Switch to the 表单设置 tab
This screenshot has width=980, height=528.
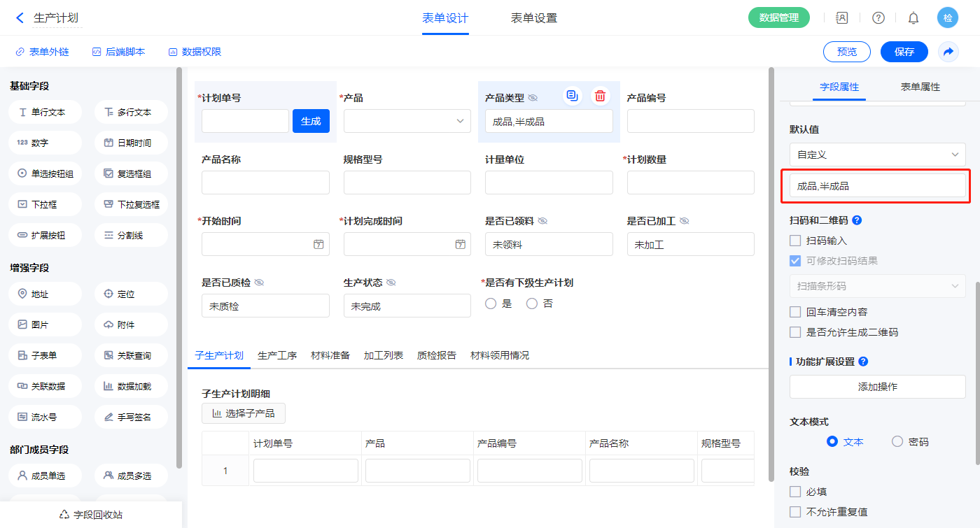[533, 18]
